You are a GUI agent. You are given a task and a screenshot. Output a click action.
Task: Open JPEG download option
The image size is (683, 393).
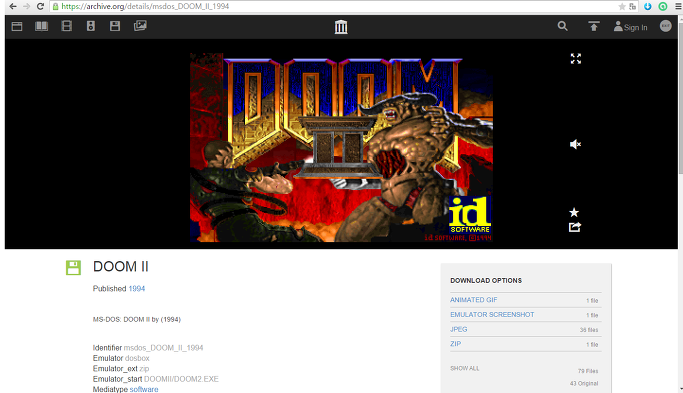458,329
